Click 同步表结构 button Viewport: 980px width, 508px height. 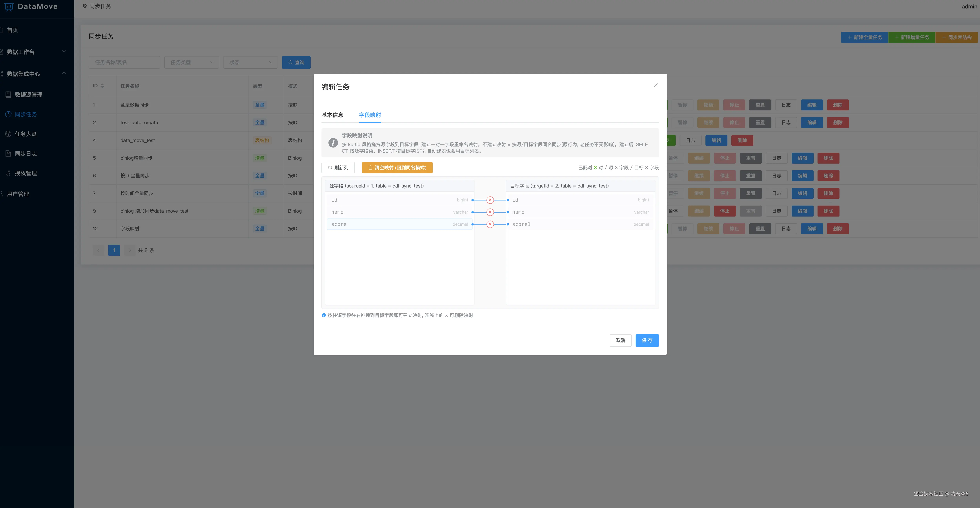pyautogui.click(x=956, y=37)
